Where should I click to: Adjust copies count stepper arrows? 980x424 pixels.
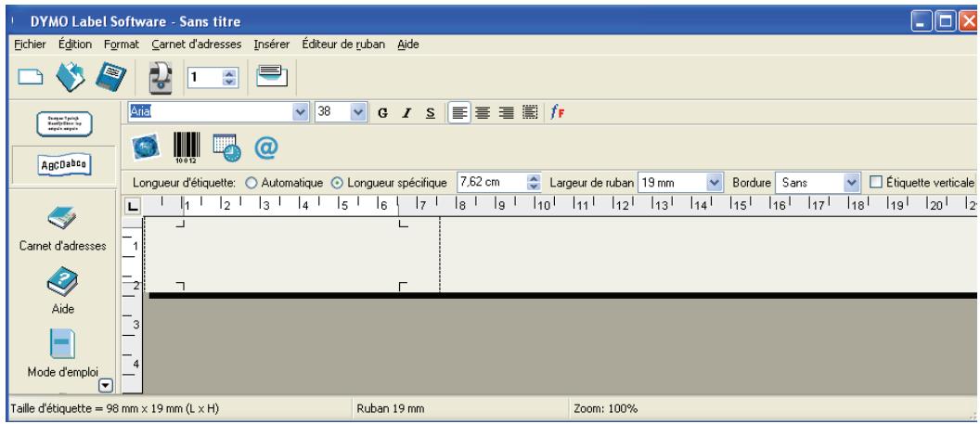coord(230,77)
